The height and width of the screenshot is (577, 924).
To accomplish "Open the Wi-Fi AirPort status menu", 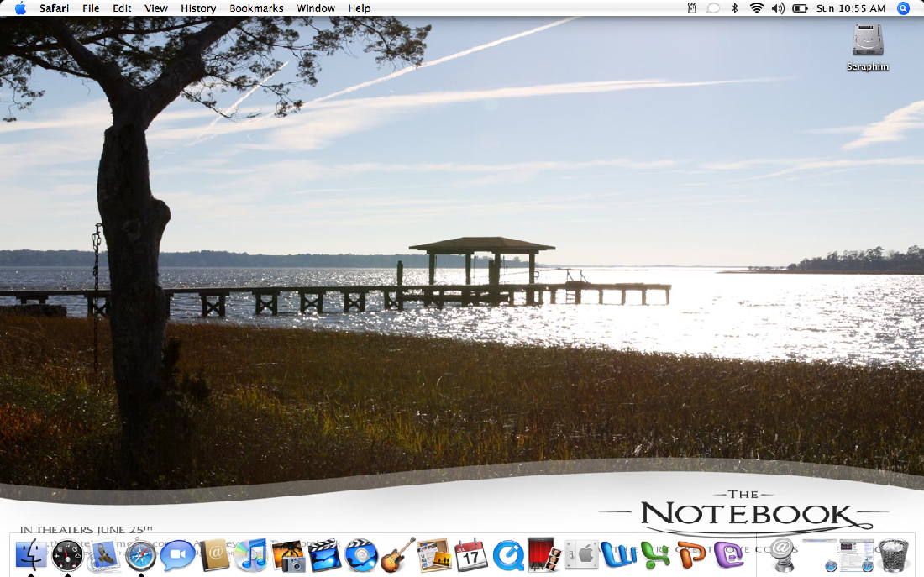I will 757,8.
